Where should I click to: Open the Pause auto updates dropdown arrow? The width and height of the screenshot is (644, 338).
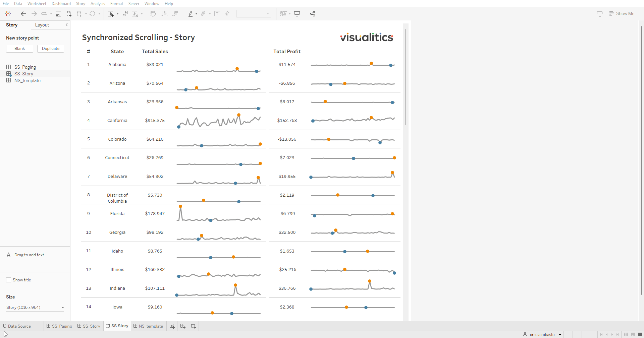(86, 14)
